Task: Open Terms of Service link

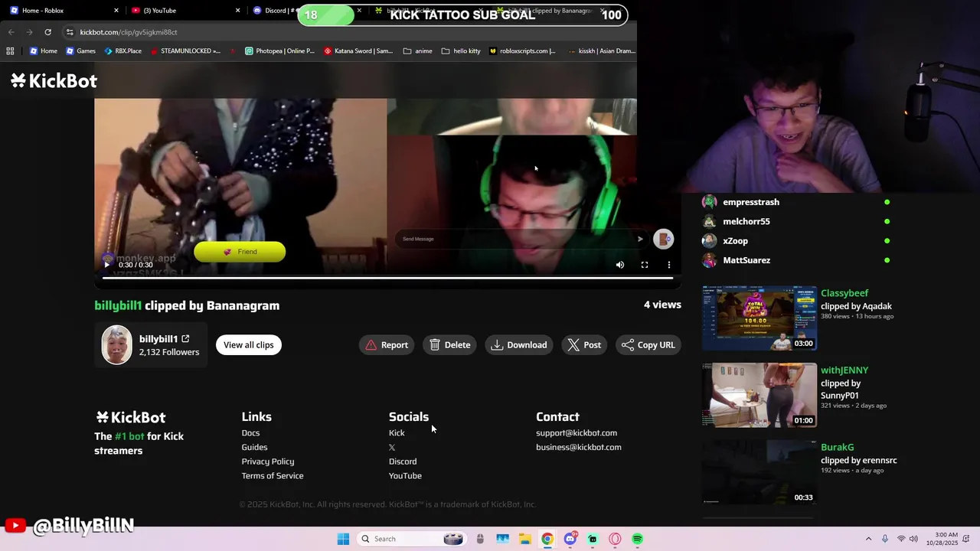Action: point(273,476)
